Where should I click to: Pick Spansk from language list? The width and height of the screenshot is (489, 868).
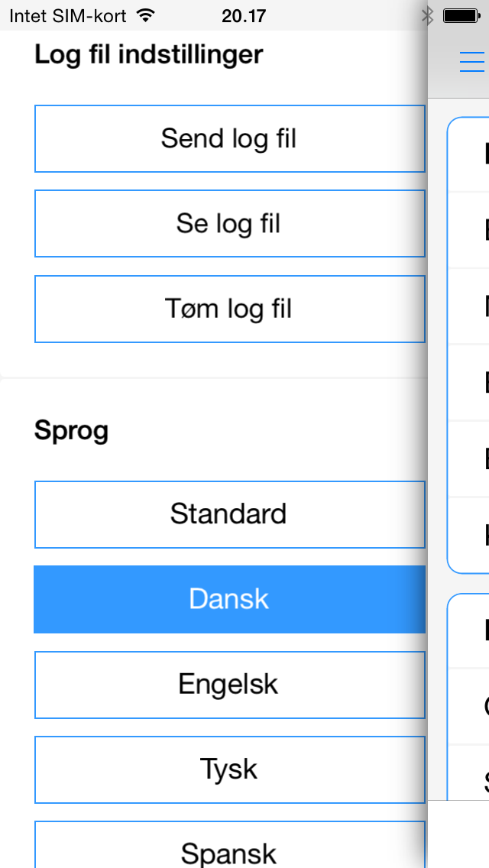pos(229,848)
